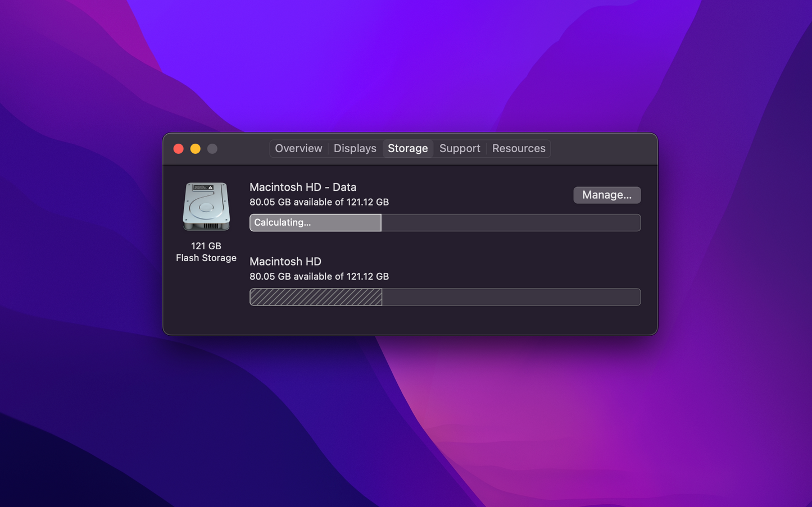Viewport: 812px width, 507px height.
Task: Click striped used segment of Macintosh HD bar
Action: (x=316, y=297)
